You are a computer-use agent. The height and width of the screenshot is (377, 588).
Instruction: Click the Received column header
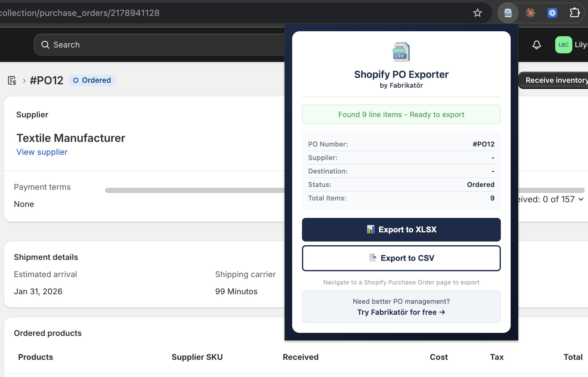(300, 357)
